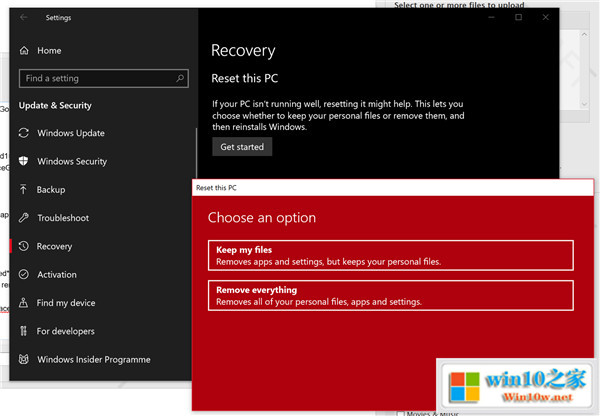Click scroll up arrow in background upload window
Image resolution: width=600 pixels, height=416 pixels.
(584, 34)
